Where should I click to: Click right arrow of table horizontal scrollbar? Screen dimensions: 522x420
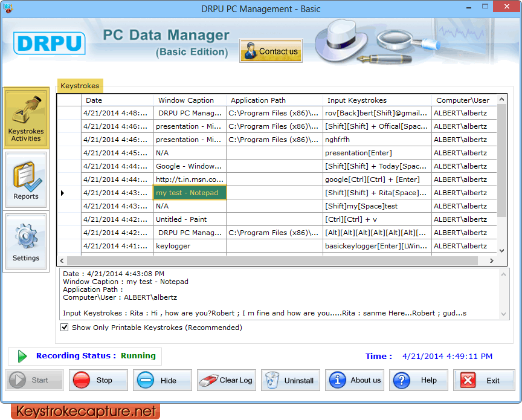(x=492, y=260)
